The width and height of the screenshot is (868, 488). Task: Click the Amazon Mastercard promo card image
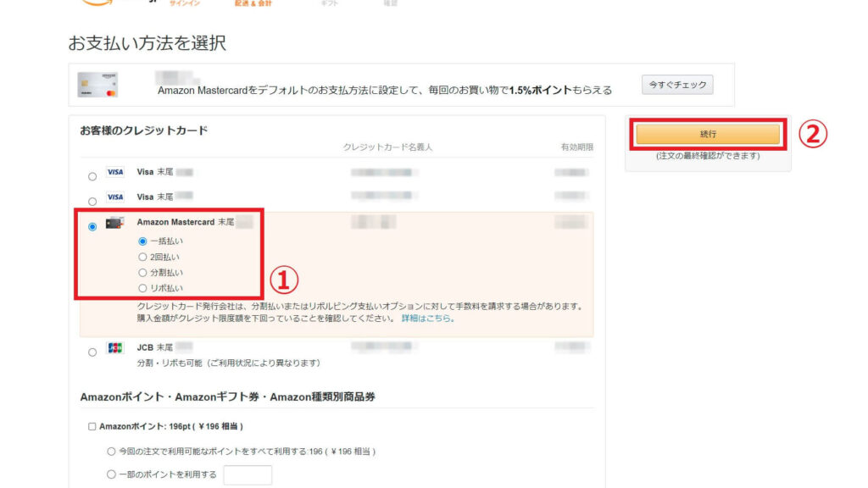tap(97, 85)
